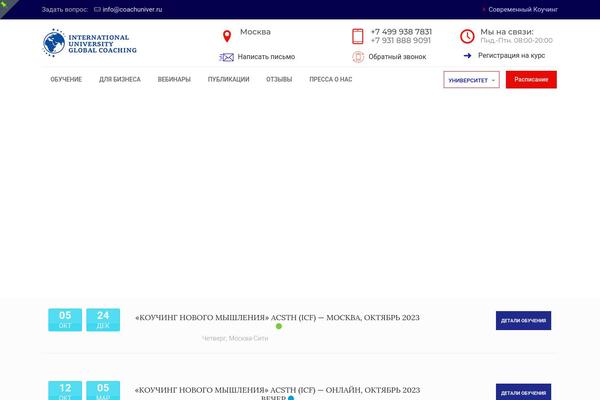
Task: Click the Пнд.-Птн. 08:00-20:00 hours text
Action: 517,41
